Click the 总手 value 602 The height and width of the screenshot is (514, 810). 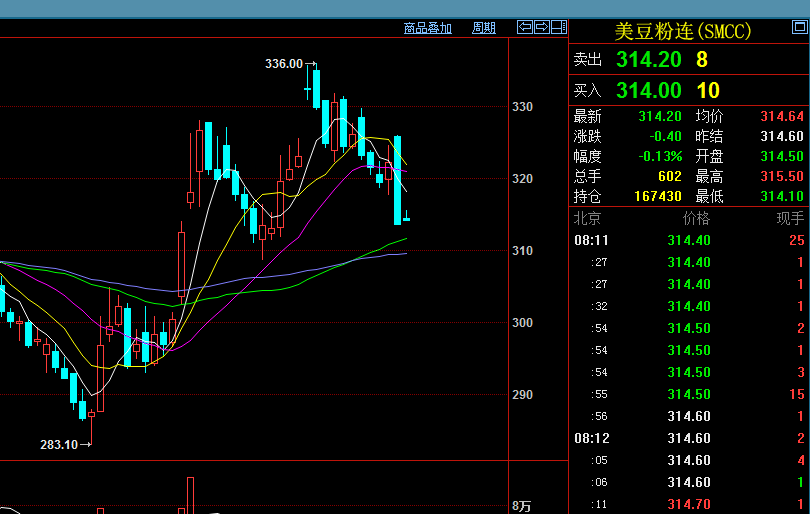coord(669,175)
